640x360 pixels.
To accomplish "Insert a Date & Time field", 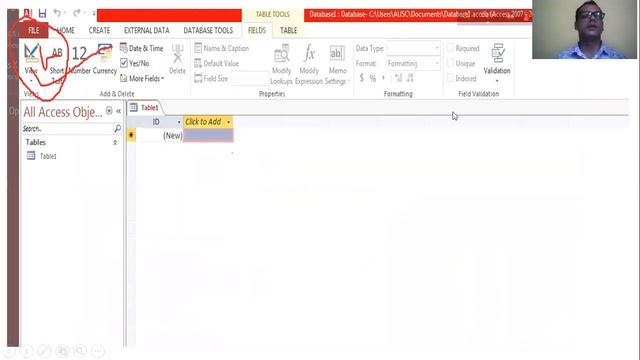I will click(141, 48).
